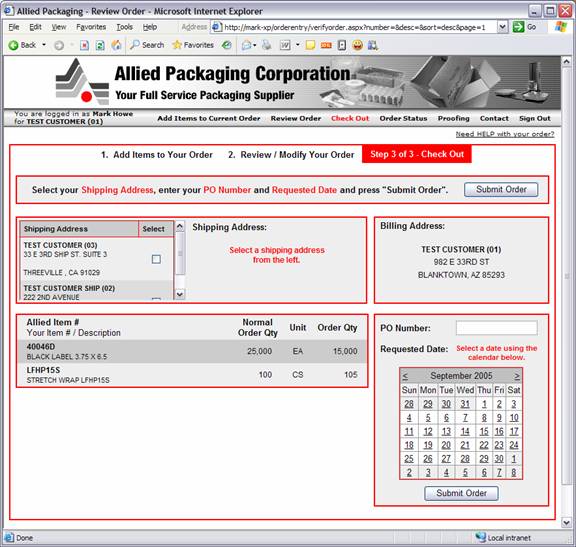
Task: Click Need HELP with your order link
Action: [505, 134]
